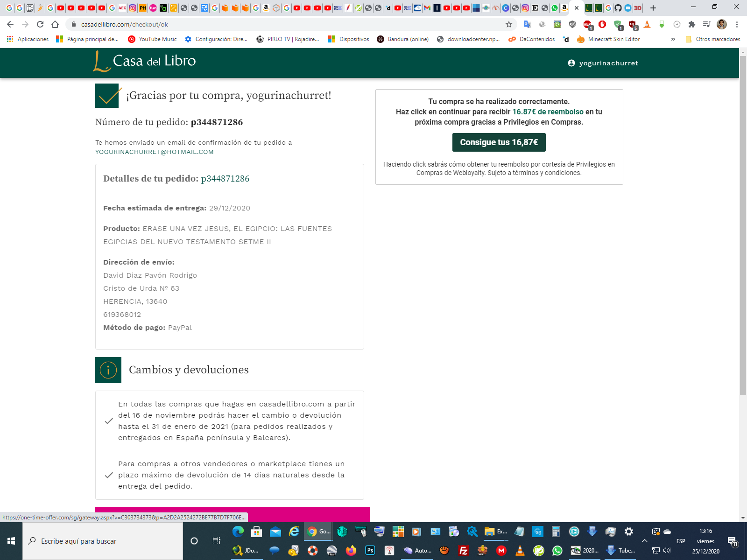Show hidden system tray icons
The height and width of the screenshot is (560, 747).
point(645,541)
